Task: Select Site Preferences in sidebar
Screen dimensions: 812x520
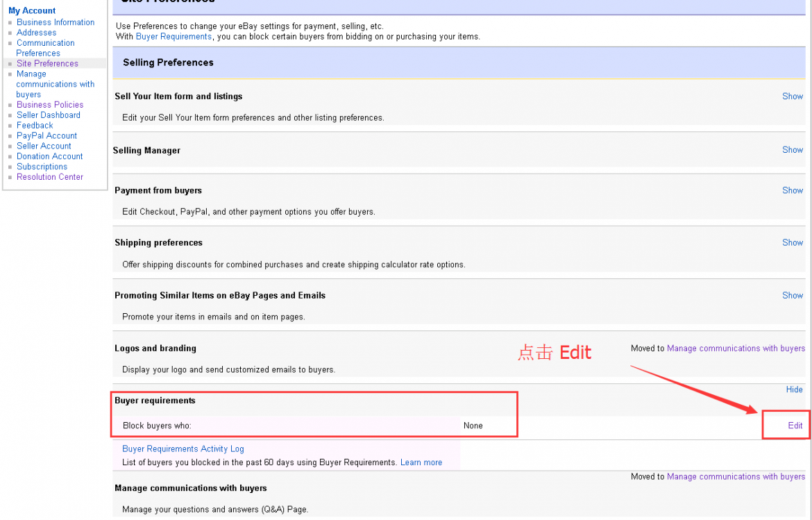Action: [x=47, y=63]
